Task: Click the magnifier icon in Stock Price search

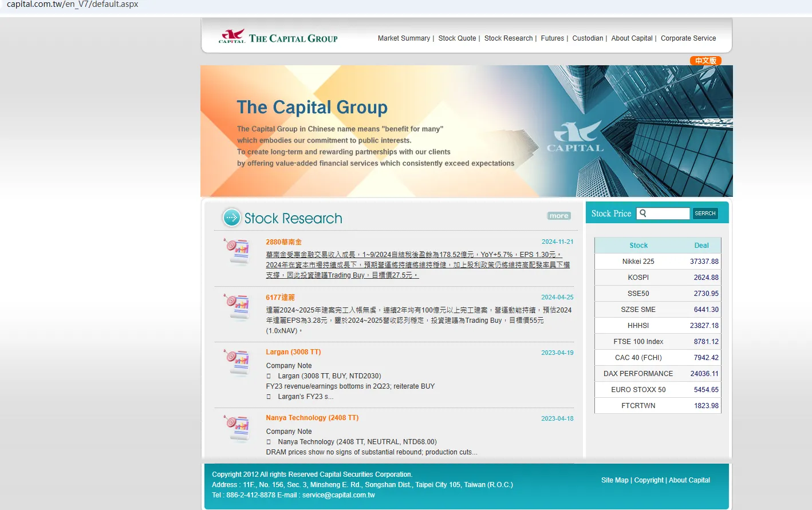Action: [x=643, y=214]
